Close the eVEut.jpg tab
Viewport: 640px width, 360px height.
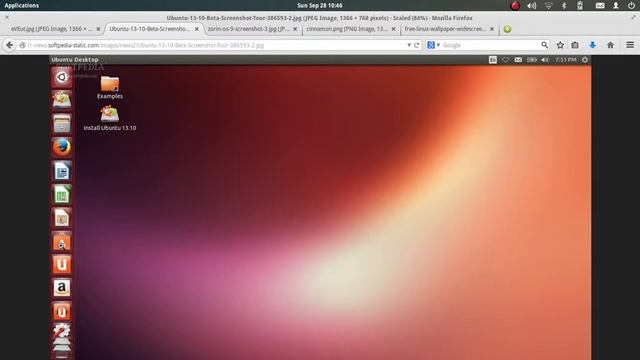tap(98, 29)
